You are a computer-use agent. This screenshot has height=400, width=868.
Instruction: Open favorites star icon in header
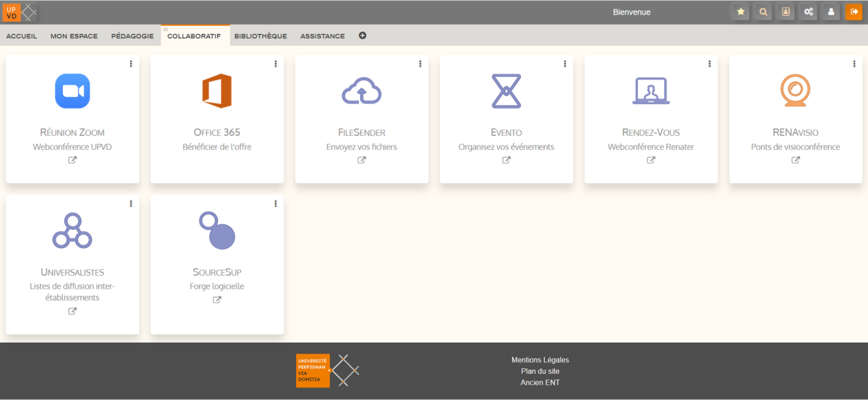click(x=740, y=12)
